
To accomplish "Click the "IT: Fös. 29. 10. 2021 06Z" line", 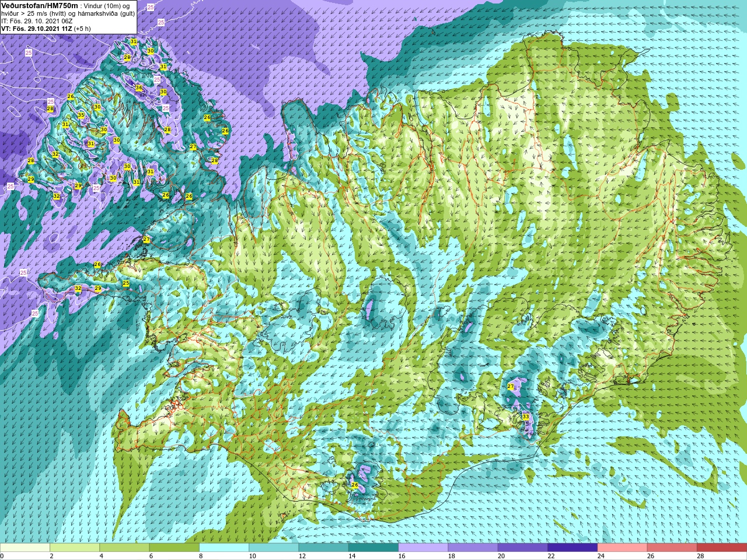I will click(37, 20).
